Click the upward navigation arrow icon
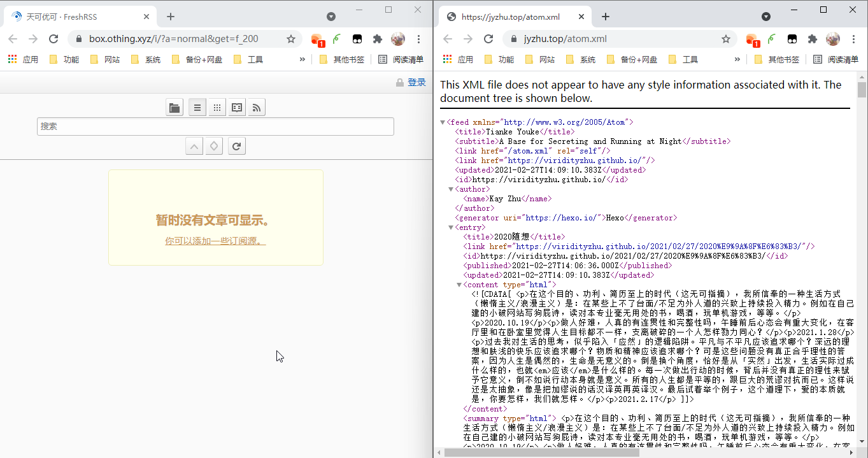The width and height of the screenshot is (868, 458). (x=194, y=146)
